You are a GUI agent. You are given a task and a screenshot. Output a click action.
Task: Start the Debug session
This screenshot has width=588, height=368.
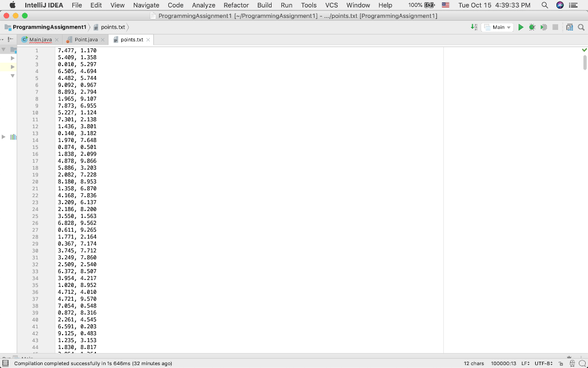[x=531, y=27]
